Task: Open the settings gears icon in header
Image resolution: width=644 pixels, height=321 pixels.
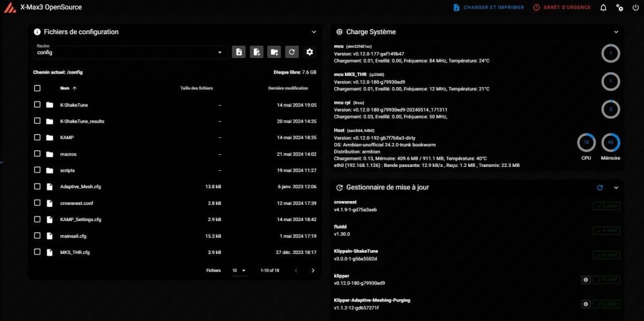Action: (x=620, y=7)
